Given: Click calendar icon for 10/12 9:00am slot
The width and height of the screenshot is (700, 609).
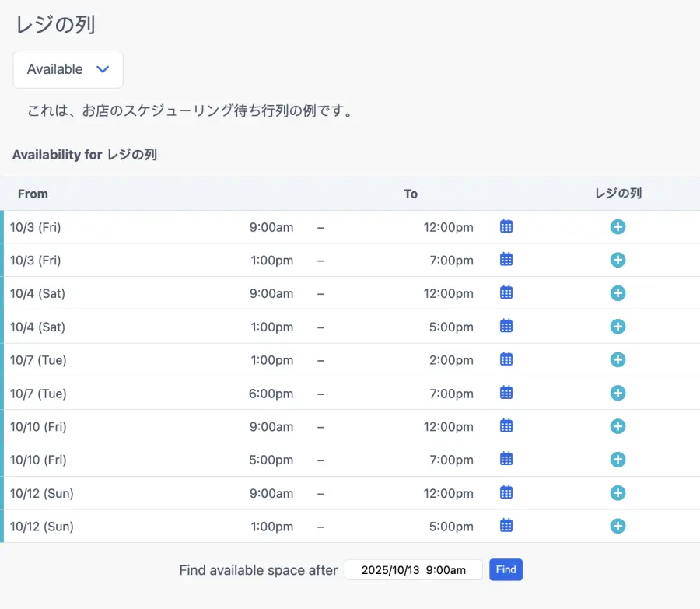Looking at the screenshot, I should 506,492.
